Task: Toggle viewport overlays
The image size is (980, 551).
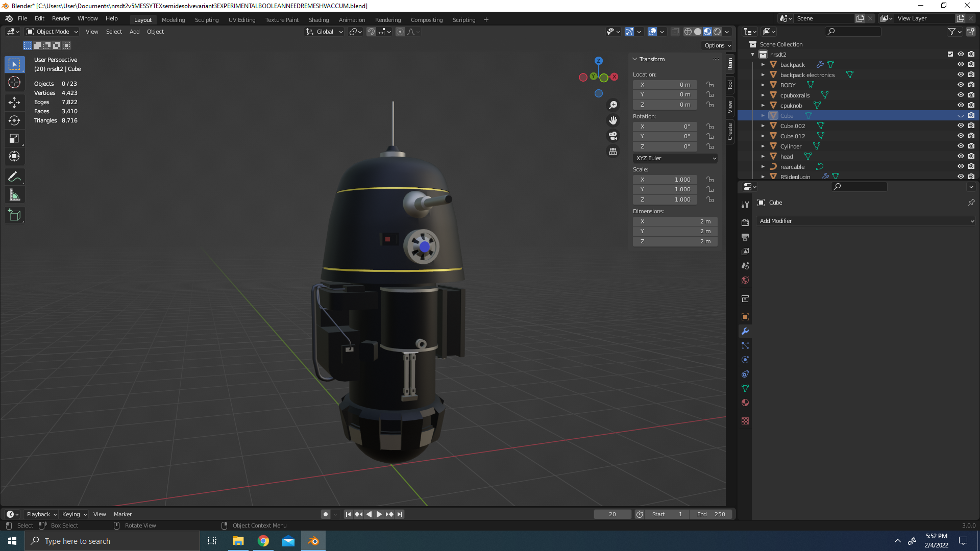Action: (x=652, y=32)
